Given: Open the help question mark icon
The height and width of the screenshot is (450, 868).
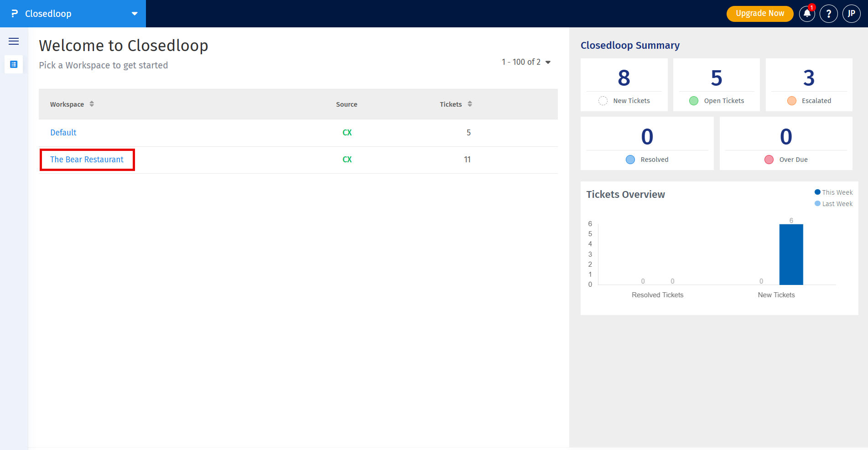Looking at the screenshot, I should click(x=828, y=14).
